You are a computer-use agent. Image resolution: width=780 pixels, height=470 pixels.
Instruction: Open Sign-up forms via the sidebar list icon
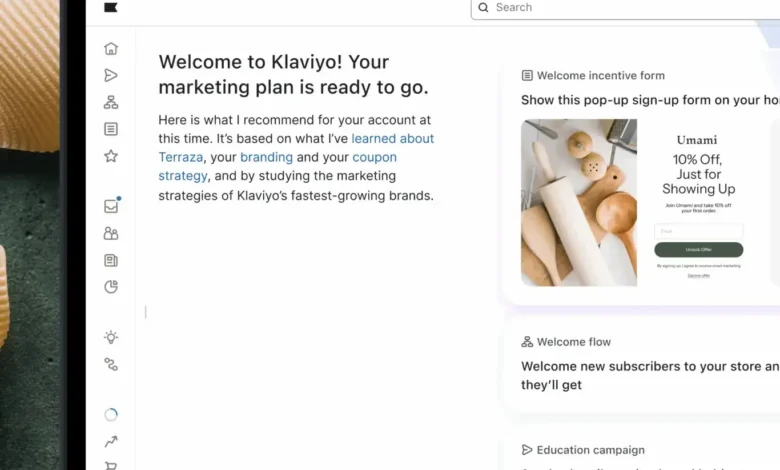click(x=111, y=129)
